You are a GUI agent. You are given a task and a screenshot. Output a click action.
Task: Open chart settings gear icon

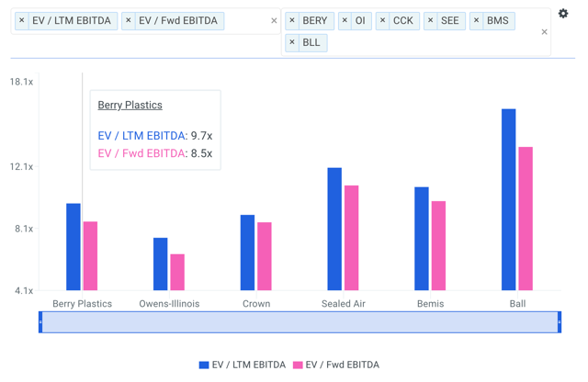563,14
